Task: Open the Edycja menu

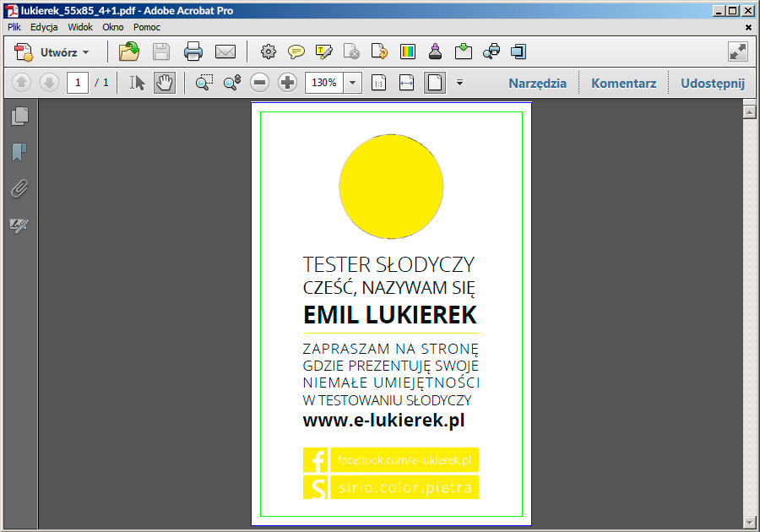Action: pyautogui.click(x=44, y=27)
